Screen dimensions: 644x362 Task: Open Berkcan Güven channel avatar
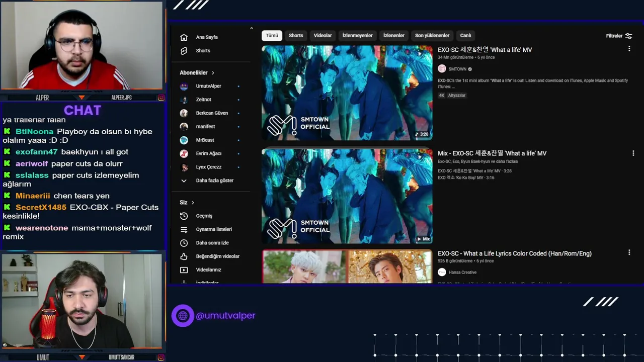[184, 113]
